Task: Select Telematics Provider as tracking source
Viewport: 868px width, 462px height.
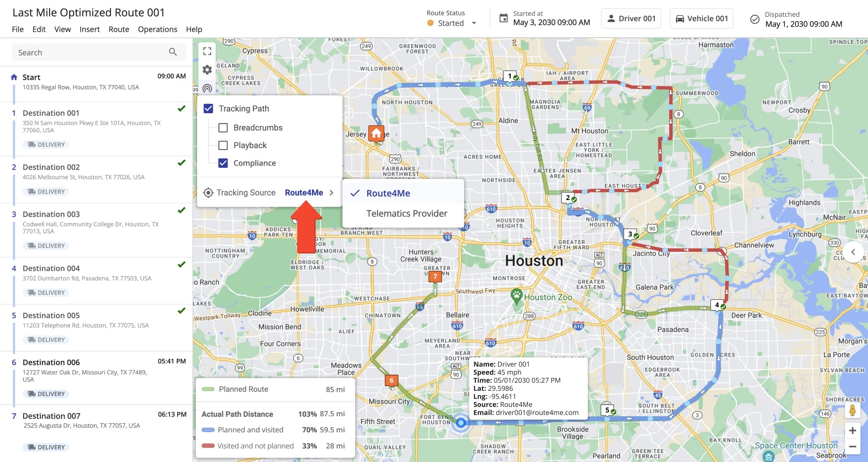Action: (406, 213)
